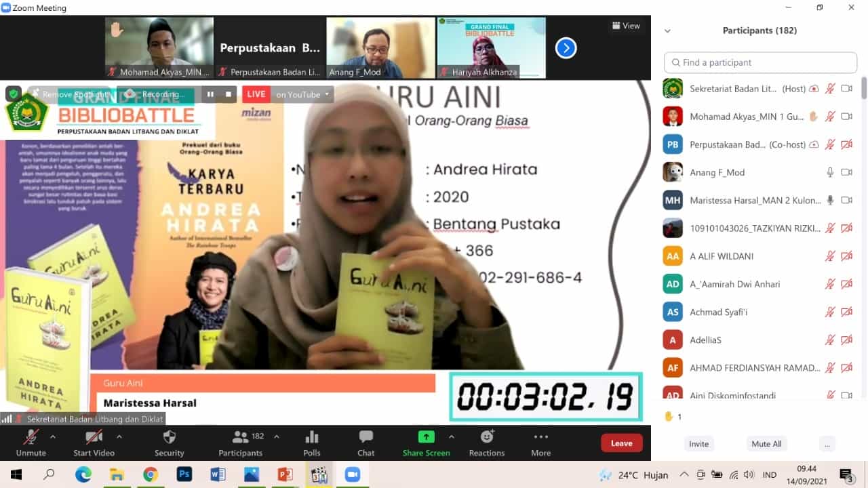Open the Reactions smiley icon
The width and height of the screenshot is (868, 488).
(487, 437)
